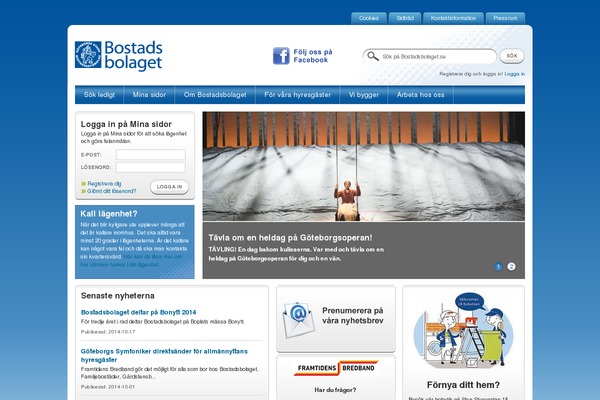Viewport: 600px width, 400px height.
Task: Click the Senaste nyheterna heading
Action: [x=118, y=296]
